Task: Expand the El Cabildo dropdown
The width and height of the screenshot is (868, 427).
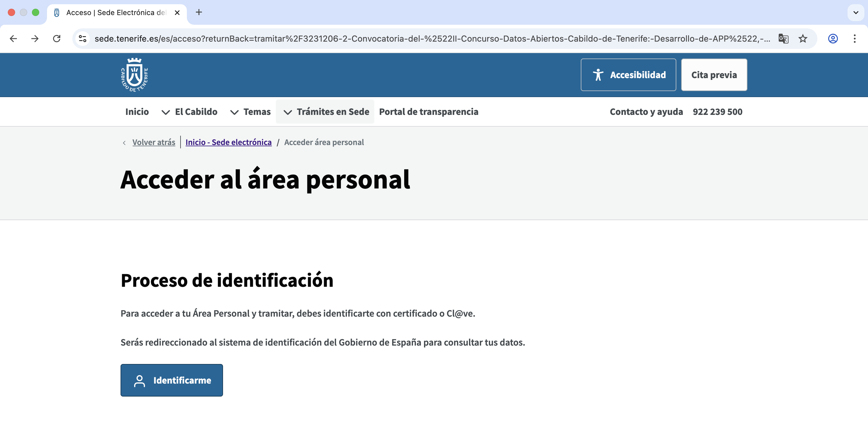Action: [x=165, y=112]
